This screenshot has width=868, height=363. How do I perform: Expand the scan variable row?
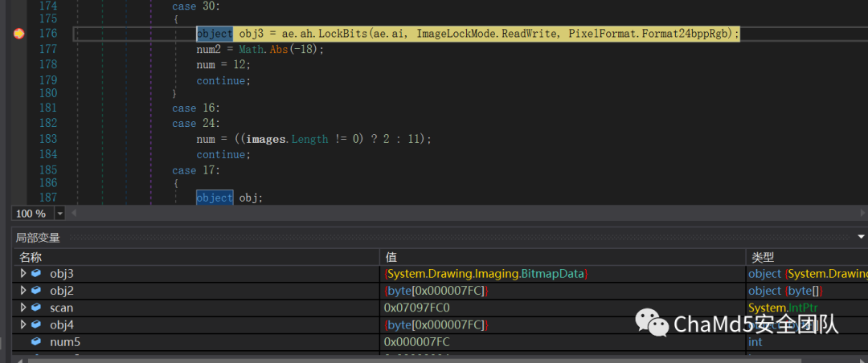click(x=23, y=307)
